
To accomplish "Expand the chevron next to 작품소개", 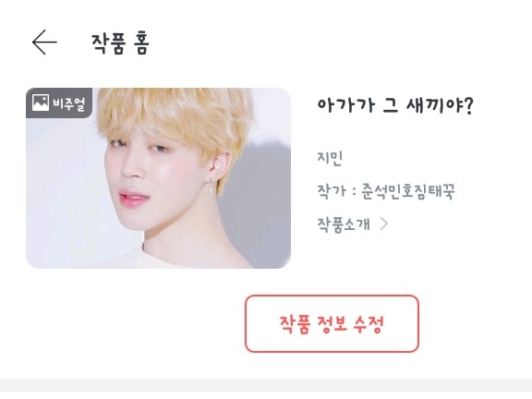I will (x=384, y=224).
